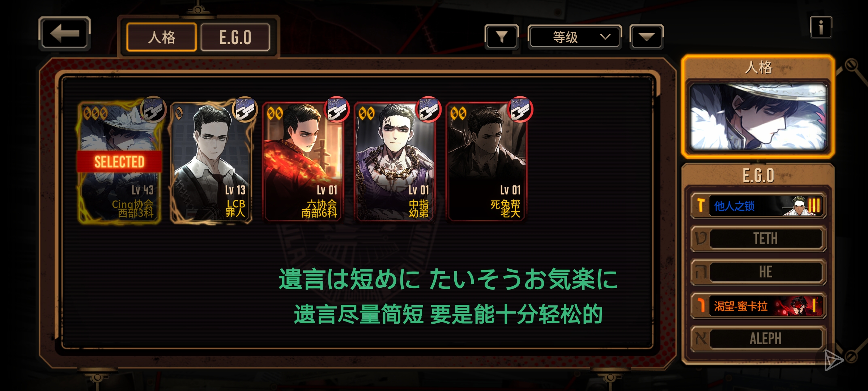Click the selected identity portrait preview
The width and height of the screenshot is (868, 391).
758,117
